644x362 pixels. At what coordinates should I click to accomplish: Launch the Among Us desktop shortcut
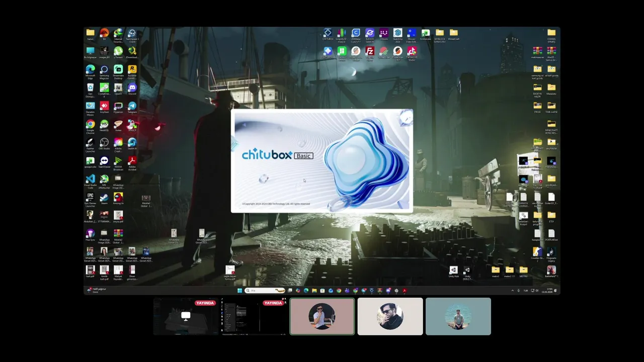(118, 199)
